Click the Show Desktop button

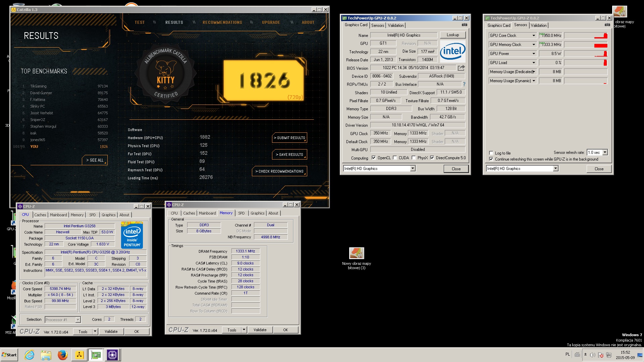pyautogui.click(x=640, y=355)
